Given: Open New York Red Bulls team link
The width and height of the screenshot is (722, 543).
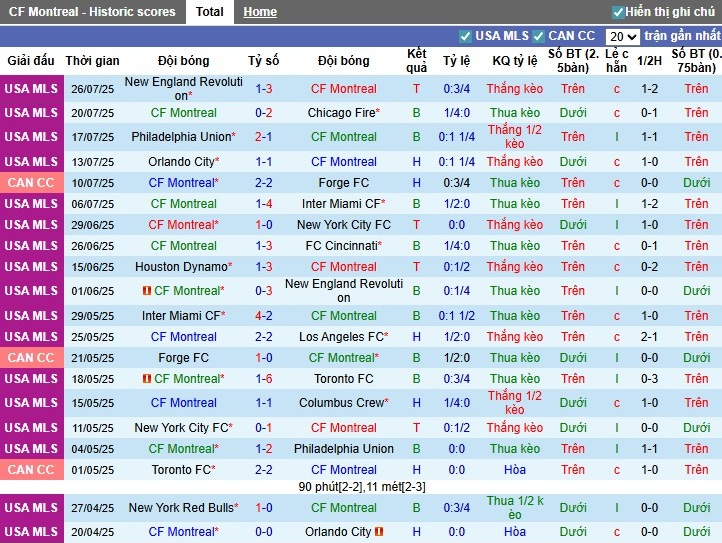Looking at the screenshot, I should tap(181, 508).
